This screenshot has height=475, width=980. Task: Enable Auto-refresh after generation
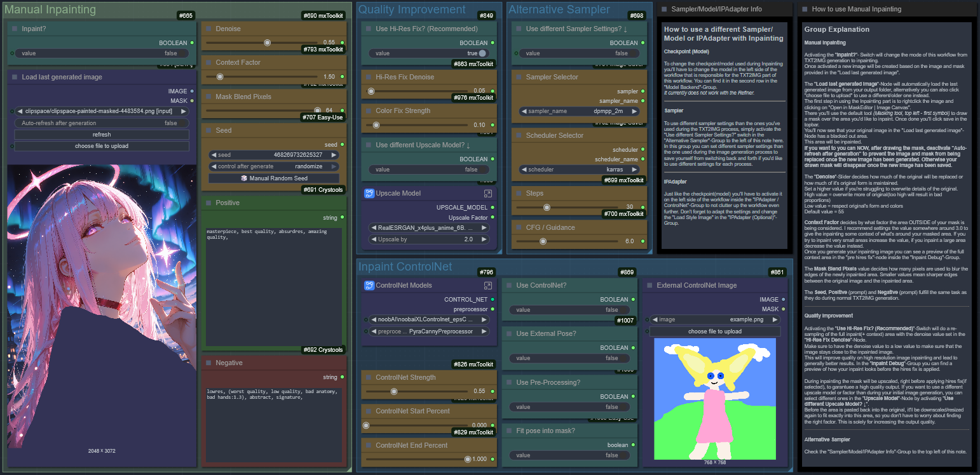pos(102,123)
